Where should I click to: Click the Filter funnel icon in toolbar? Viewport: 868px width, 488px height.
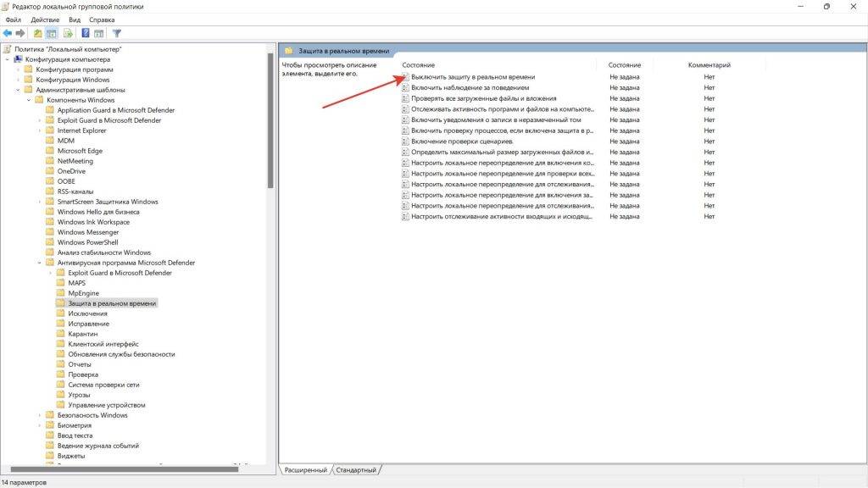click(117, 33)
